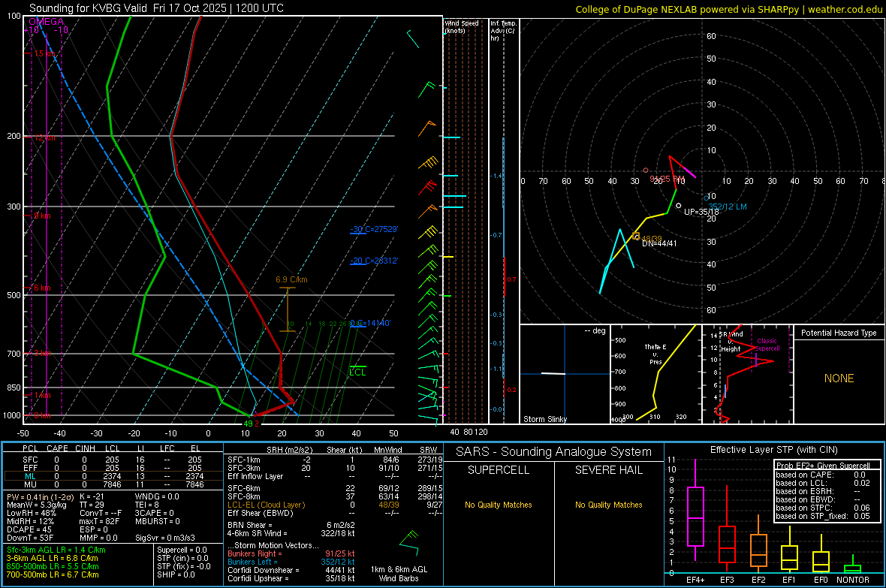Click the 'MeanW = 5.3g/kg' value
Screen dimensions: 886x588
[37, 505]
